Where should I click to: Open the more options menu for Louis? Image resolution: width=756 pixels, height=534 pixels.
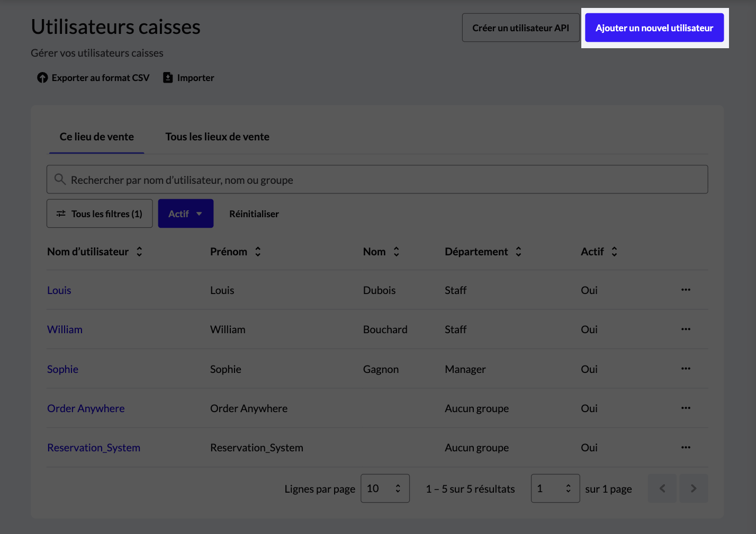686,290
